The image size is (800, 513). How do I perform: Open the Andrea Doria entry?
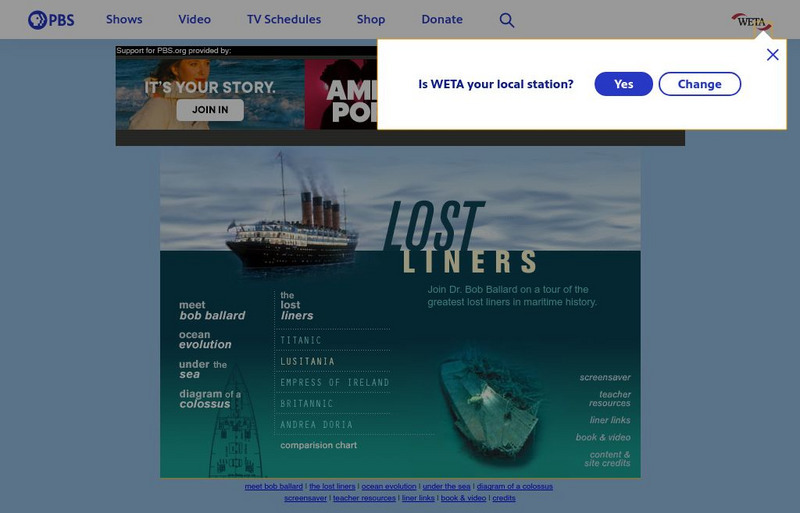[316, 425]
